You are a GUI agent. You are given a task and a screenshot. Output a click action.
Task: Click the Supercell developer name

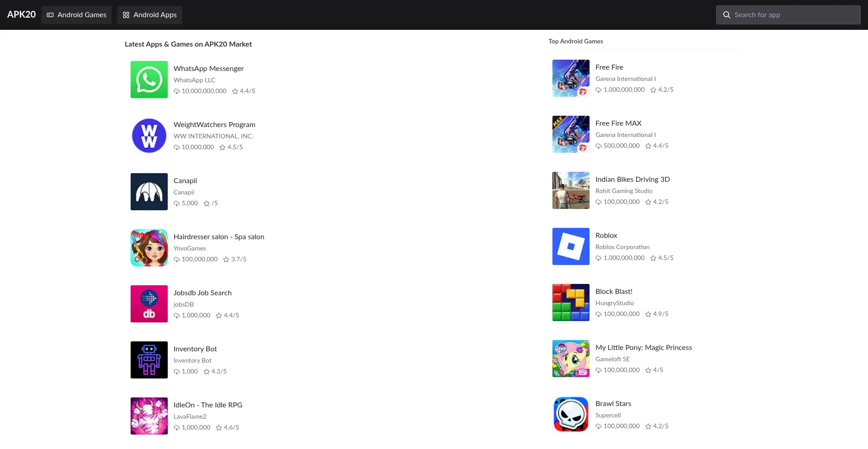tap(608, 415)
